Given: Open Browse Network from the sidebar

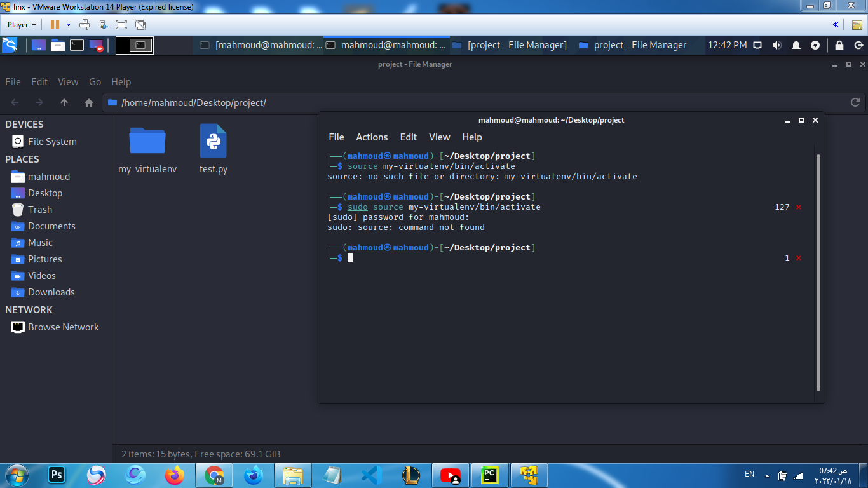Looking at the screenshot, I should click(x=64, y=327).
